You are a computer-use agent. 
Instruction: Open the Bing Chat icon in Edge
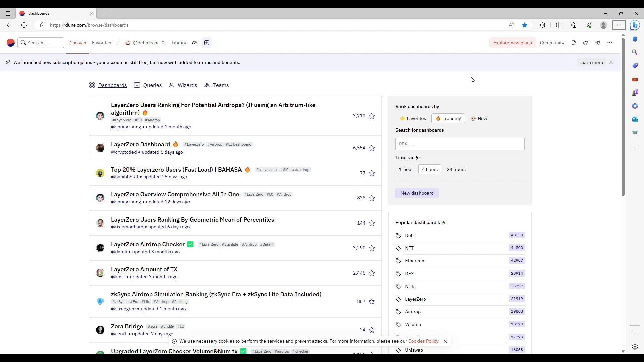click(x=635, y=25)
